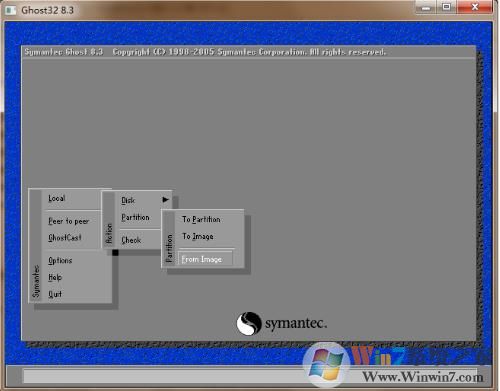Click the Ghost32 title bar app icon
Image resolution: width=500 pixels, height=391 pixels.
(x=10, y=10)
